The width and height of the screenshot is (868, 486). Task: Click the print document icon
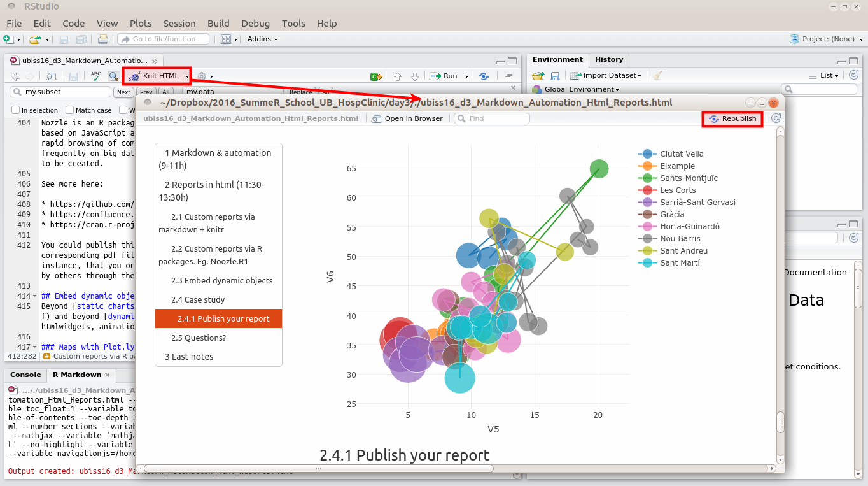point(102,39)
